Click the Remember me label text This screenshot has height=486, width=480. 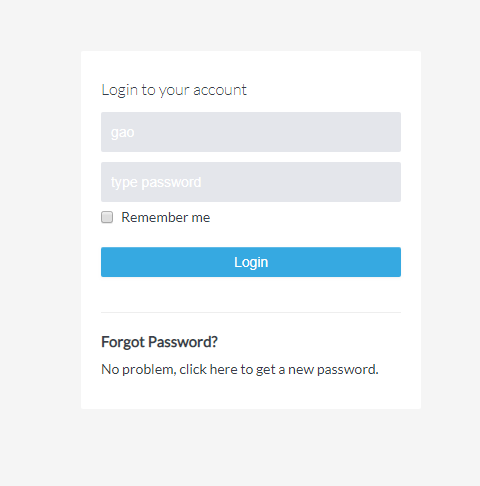point(166,217)
